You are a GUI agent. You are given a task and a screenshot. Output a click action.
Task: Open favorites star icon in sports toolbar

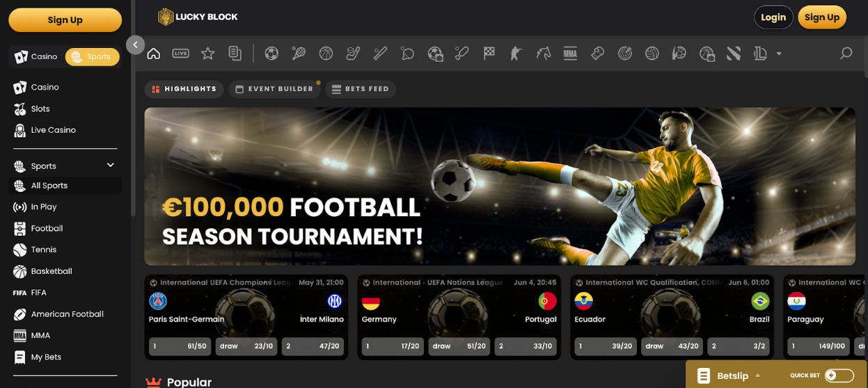(x=207, y=54)
